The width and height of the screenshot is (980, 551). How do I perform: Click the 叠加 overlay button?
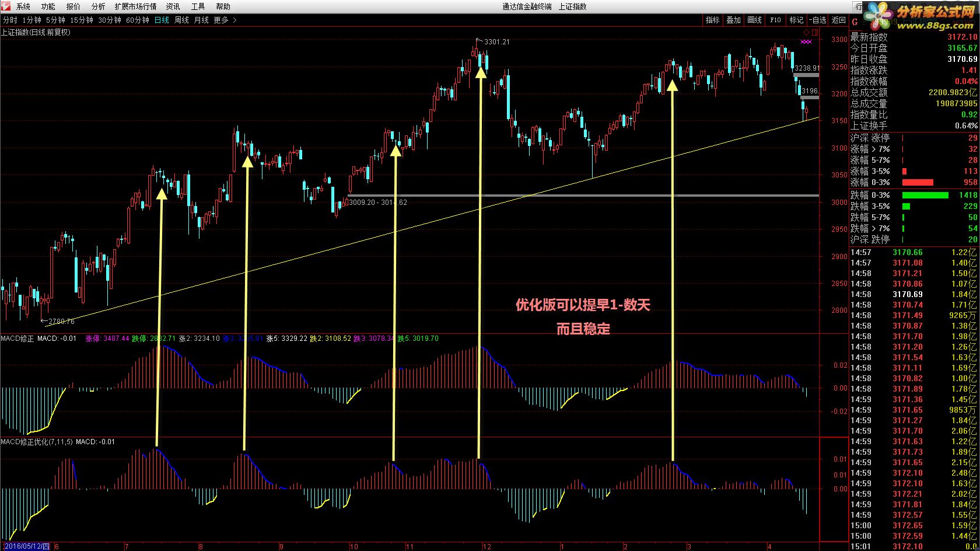point(733,20)
